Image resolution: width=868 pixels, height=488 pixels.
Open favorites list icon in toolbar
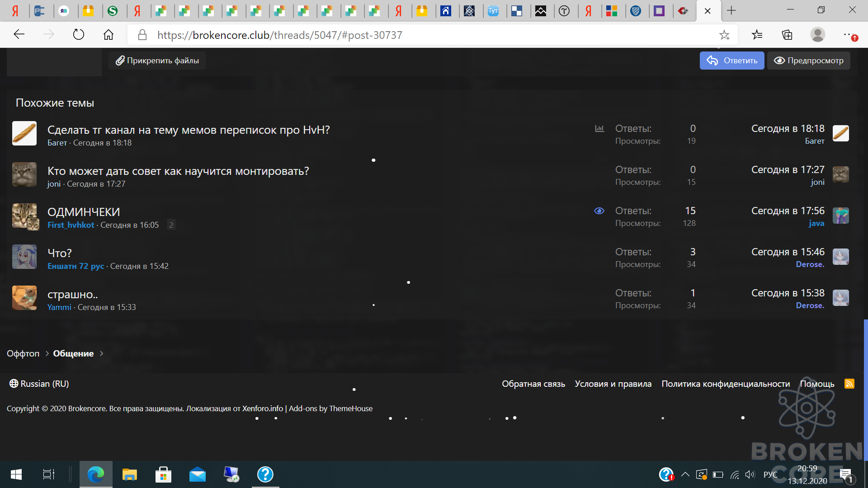[x=757, y=35]
